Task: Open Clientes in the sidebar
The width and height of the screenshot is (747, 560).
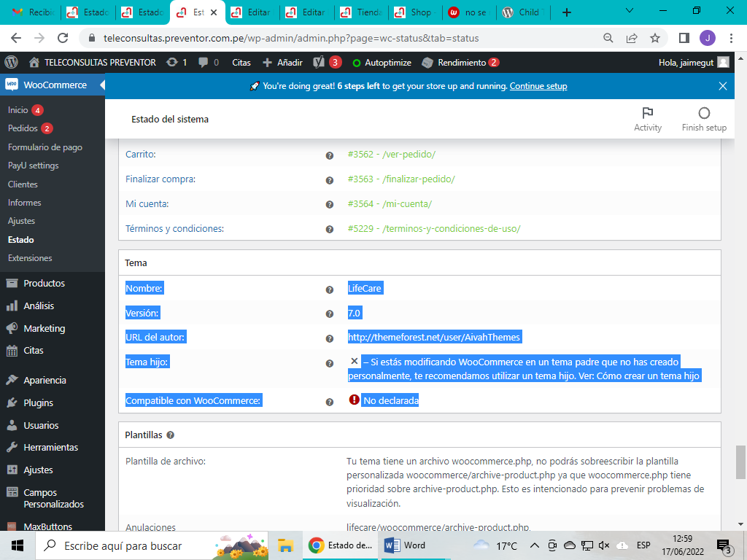Action: click(x=23, y=184)
